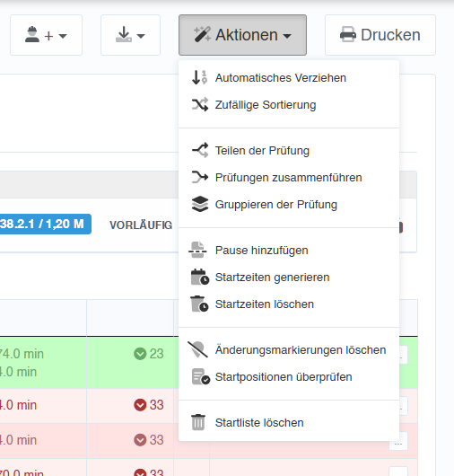The width and height of the screenshot is (454, 476).
Task: Click the magic wand icon in Aktionen
Action: coord(202,34)
